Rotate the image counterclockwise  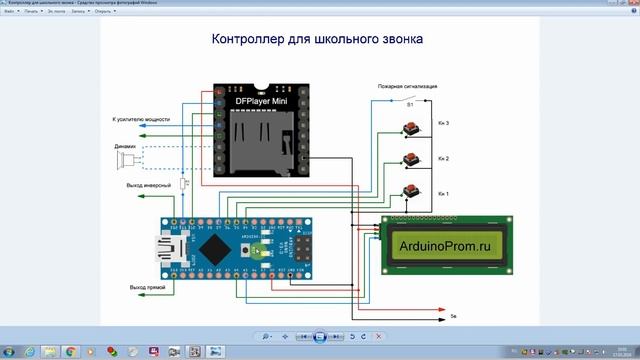(x=352, y=337)
